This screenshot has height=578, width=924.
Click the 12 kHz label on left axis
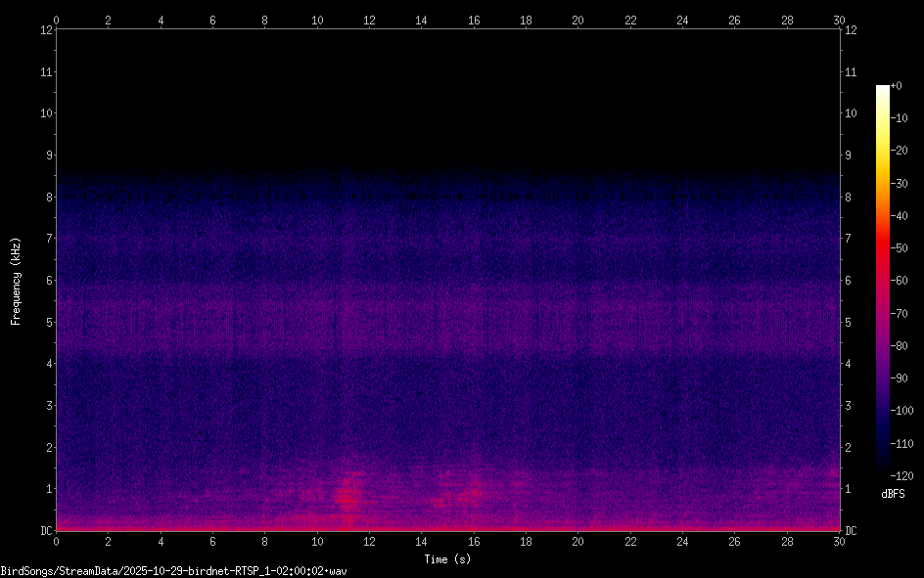pos(44,29)
